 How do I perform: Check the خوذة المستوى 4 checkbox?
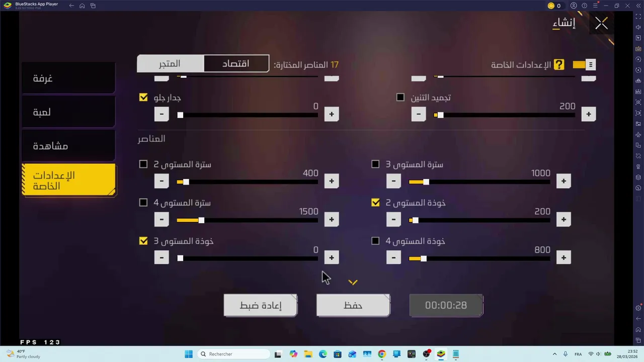375,241
